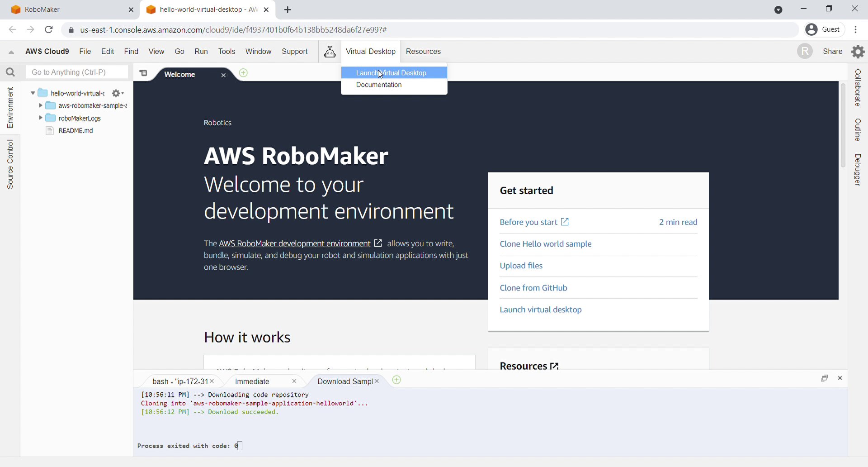Screen dimensions: 868x467
Task: Open Clone Hello world sample link
Action: pos(546,244)
